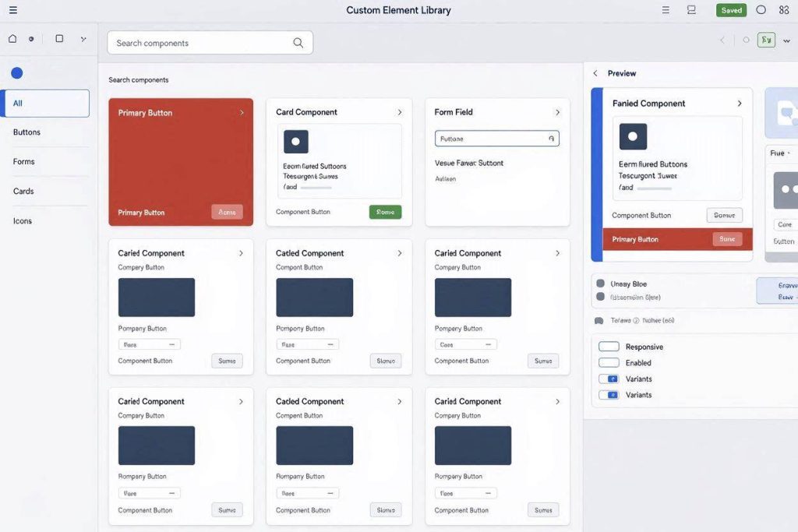Click Sume button in bottom-left Caried Component
The height and width of the screenshot is (532, 798).
(227, 510)
